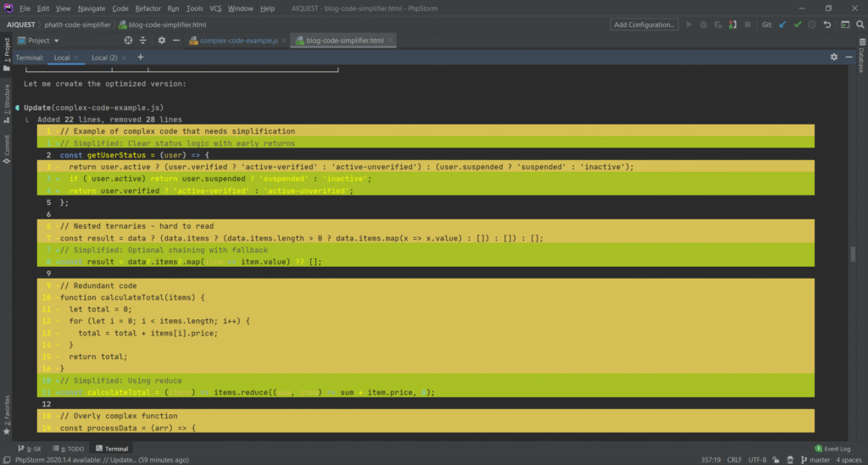The image size is (868, 465).
Task: Add a new terminal session with plus icon
Action: (x=141, y=58)
